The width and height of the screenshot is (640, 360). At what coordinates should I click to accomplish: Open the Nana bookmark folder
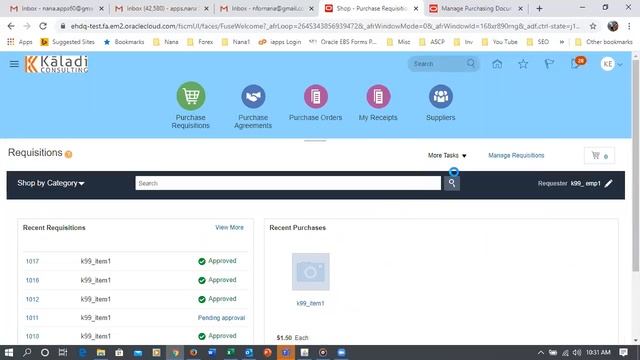166,42
